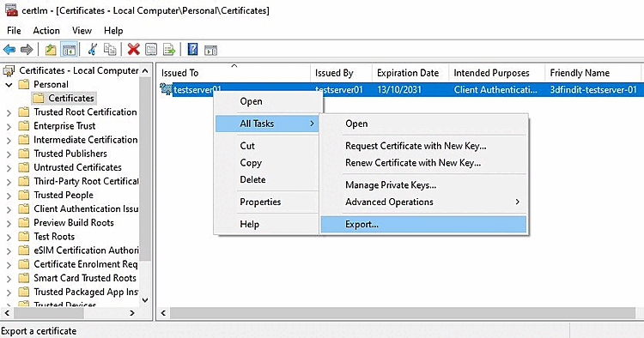The height and width of the screenshot is (338, 644).
Task: Click the blue Help question mark icon
Action: (192, 50)
